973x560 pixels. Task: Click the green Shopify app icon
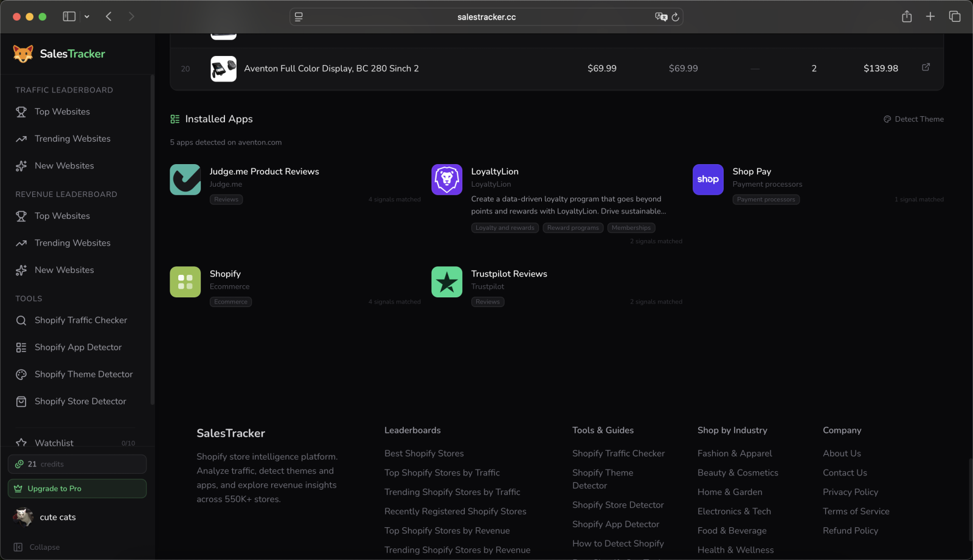click(x=185, y=282)
